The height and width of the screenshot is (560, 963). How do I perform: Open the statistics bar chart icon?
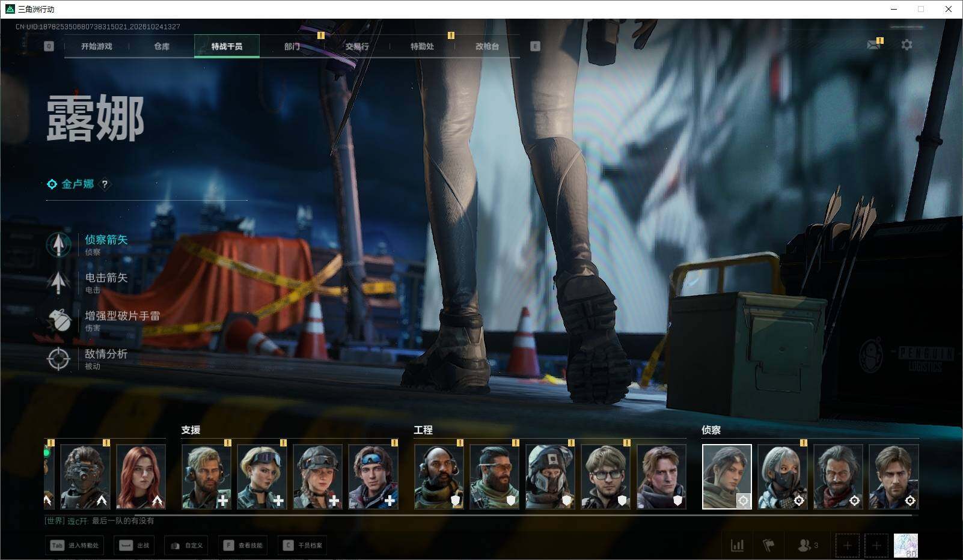point(737,546)
